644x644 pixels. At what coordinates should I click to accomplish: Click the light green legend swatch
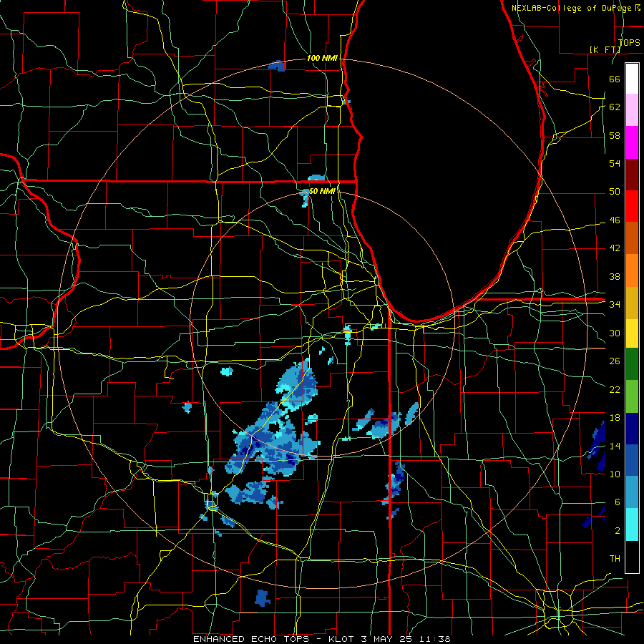click(x=632, y=396)
